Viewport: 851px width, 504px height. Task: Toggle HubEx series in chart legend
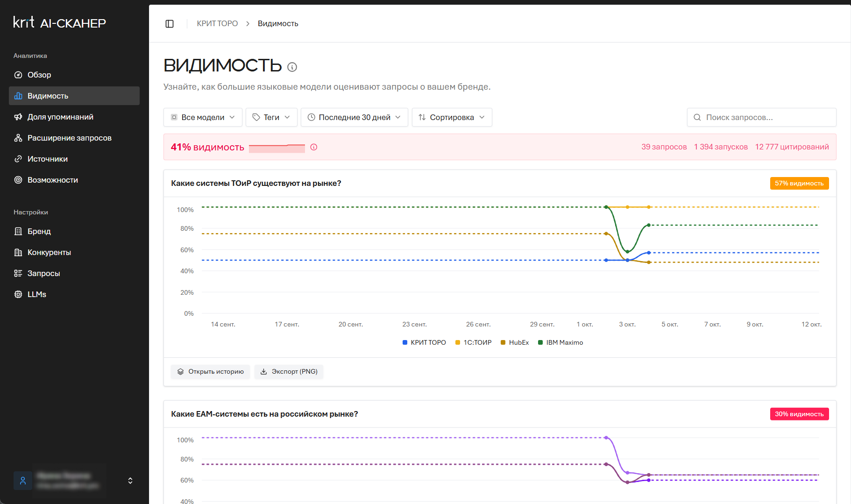515,342
